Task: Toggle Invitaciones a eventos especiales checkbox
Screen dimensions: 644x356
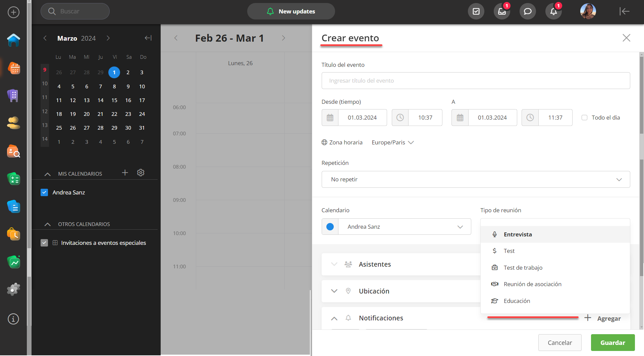Action: click(44, 243)
